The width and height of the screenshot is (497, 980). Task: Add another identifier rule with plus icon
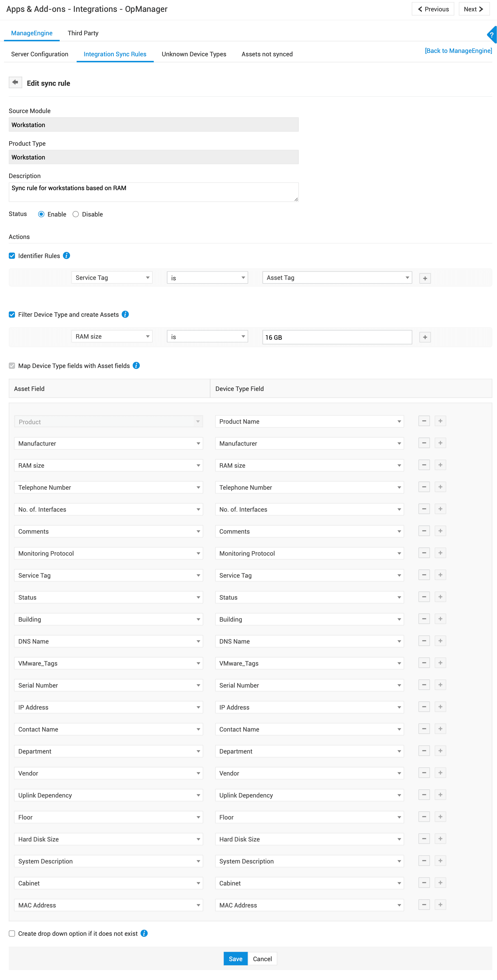[x=425, y=279]
